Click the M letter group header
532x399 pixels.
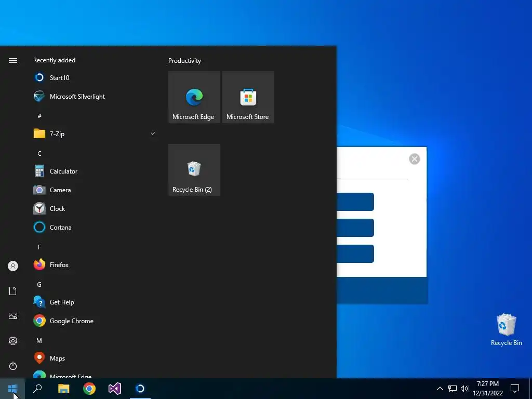(x=39, y=340)
